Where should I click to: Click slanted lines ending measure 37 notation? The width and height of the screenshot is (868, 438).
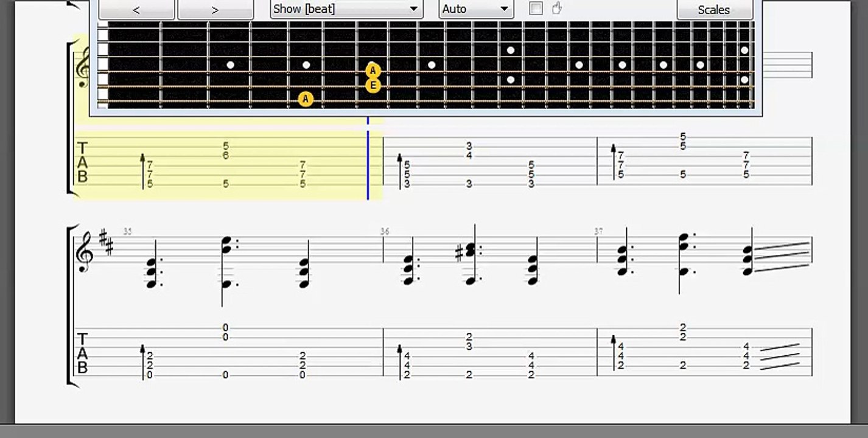tap(783, 257)
